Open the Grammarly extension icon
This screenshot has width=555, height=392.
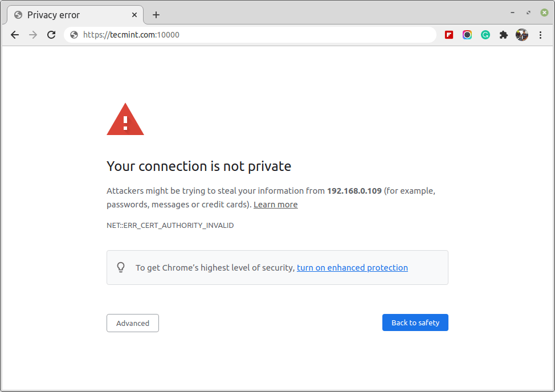485,35
